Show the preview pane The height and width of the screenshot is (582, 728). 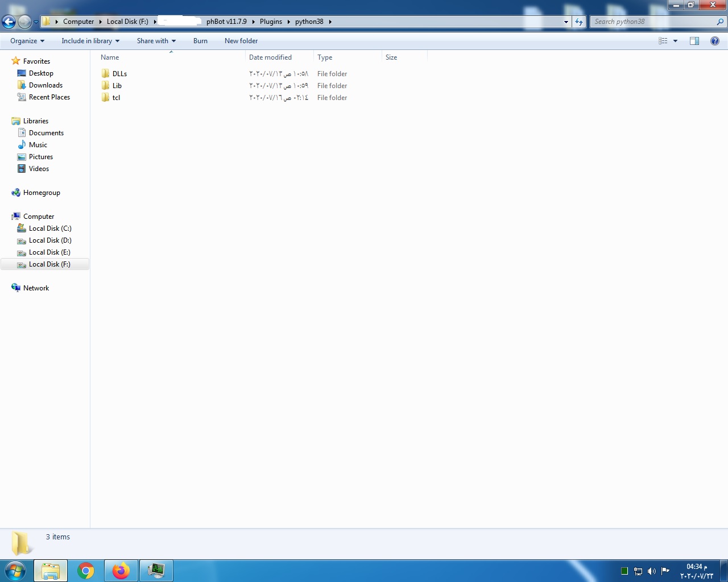(694, 40)
